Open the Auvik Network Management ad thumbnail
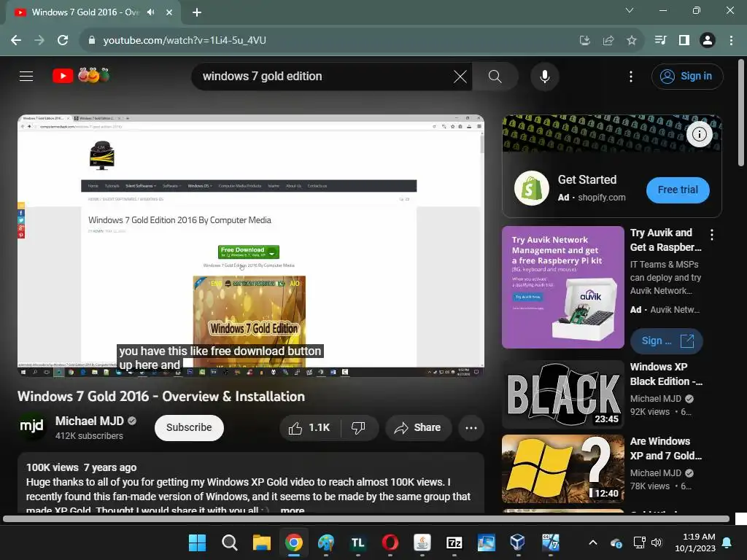Viewport: 747px width, 560px height. (x=562, y=287)
